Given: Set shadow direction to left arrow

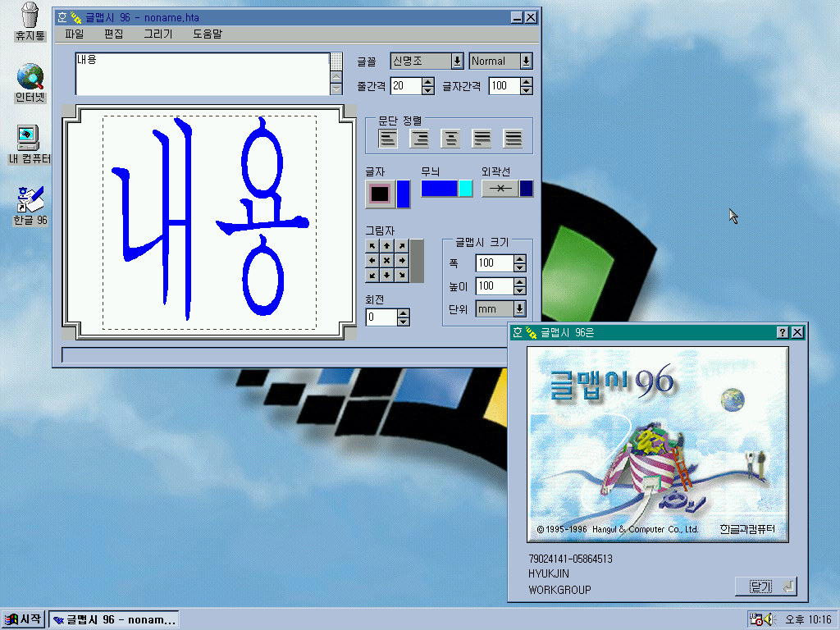Looking at the screenshot, I should (372, 260).
